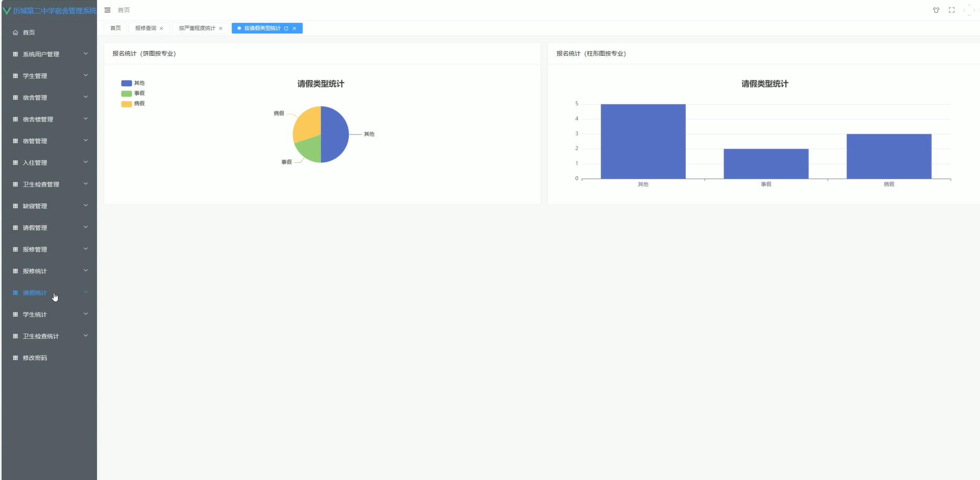Click the theme shirt icon in header
Screen dimensions: 980x480
click(x=936, y=10)
